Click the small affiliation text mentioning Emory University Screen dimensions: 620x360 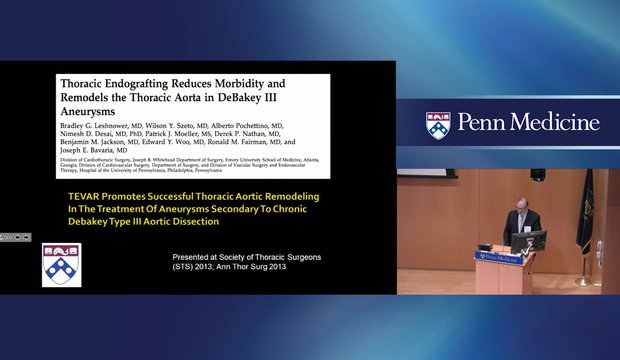point(189,165)
